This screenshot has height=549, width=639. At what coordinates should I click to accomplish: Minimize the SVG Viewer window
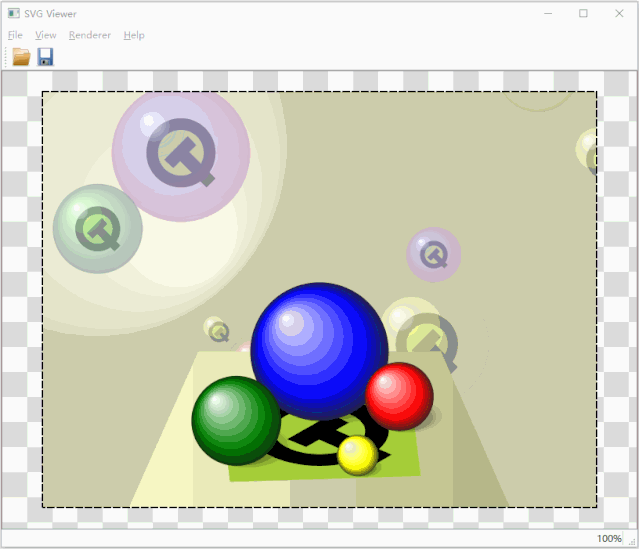[548, 13]
